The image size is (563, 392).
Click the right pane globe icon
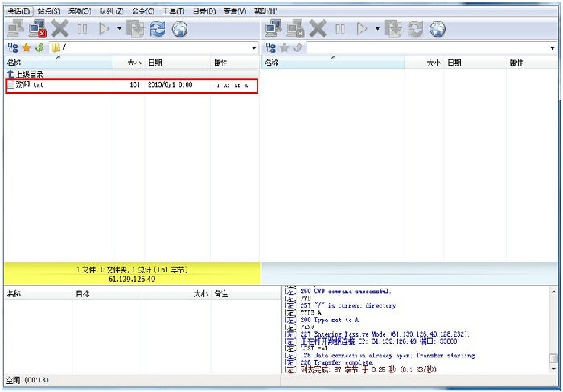coord(438,29)
